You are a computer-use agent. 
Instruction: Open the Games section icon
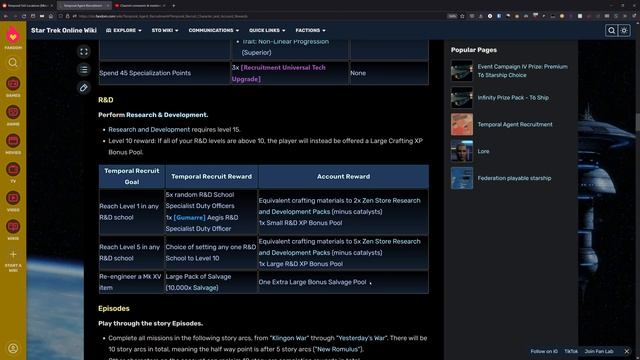13,84
